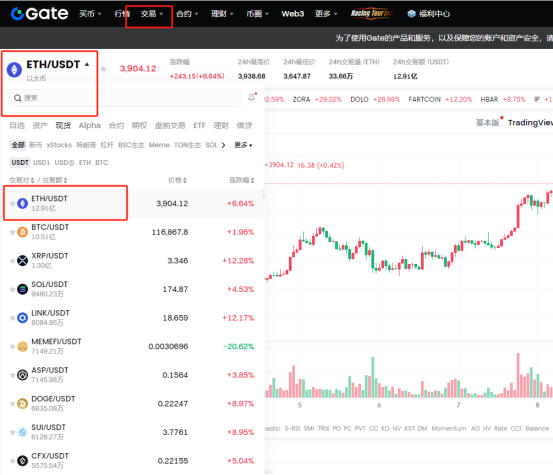This screenshot has height=475, width=553.
Task: Click the 搜索 search input field
Action: (125, 98)
